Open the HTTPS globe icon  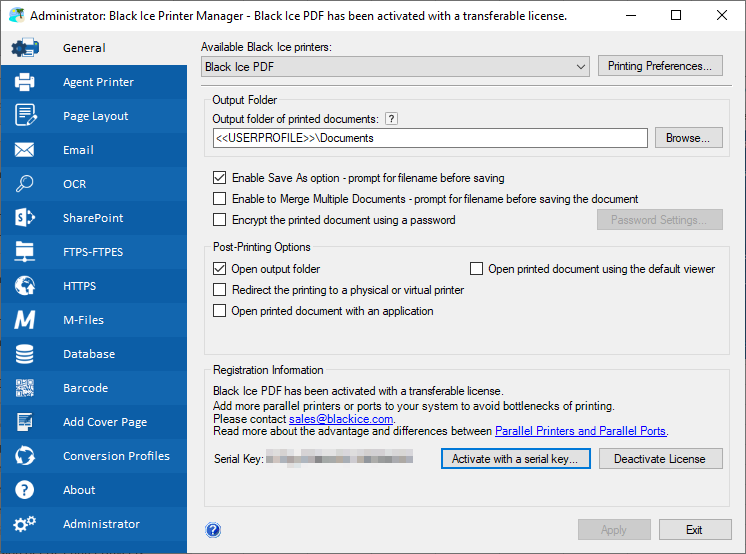(25, 286)
